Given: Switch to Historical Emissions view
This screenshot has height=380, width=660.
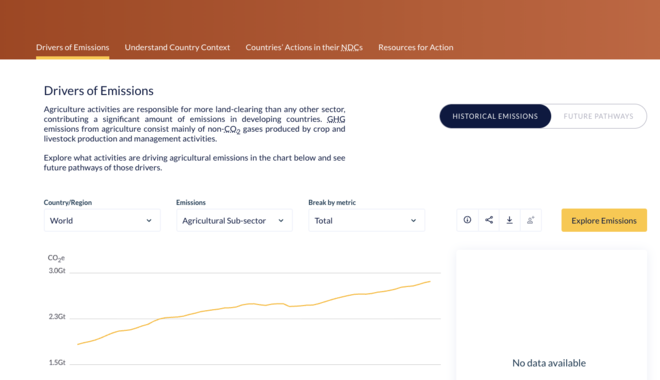Looking at the screenshot, I should point(495,116).
